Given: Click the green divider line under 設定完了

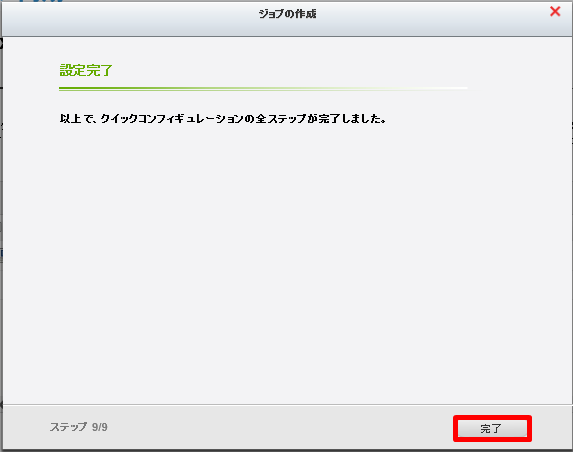Looking at the screenshot, I should pos(263,88).
